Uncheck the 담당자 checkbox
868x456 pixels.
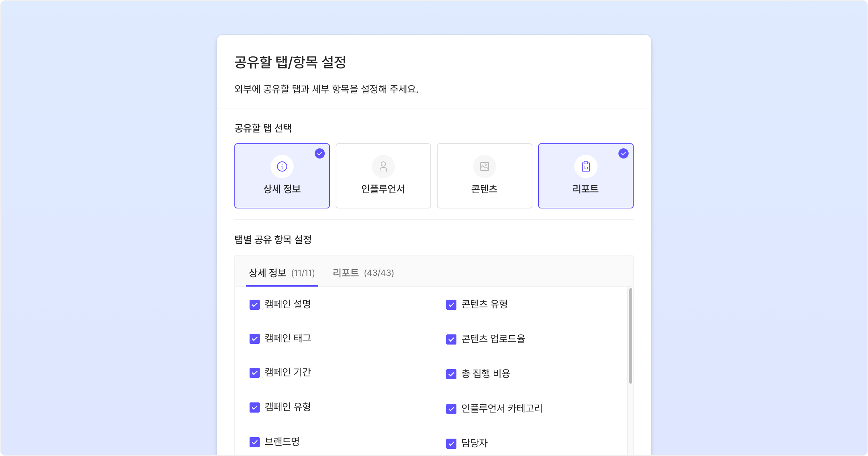451,444
